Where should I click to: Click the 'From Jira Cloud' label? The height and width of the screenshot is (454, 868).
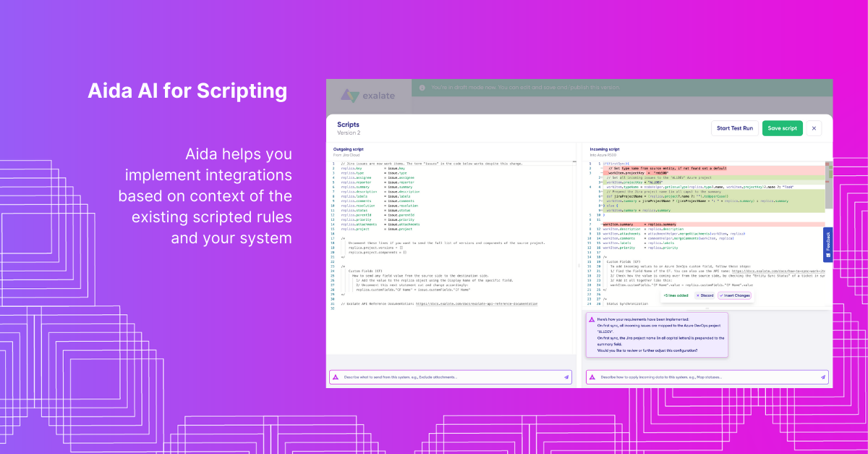(347, 155)
